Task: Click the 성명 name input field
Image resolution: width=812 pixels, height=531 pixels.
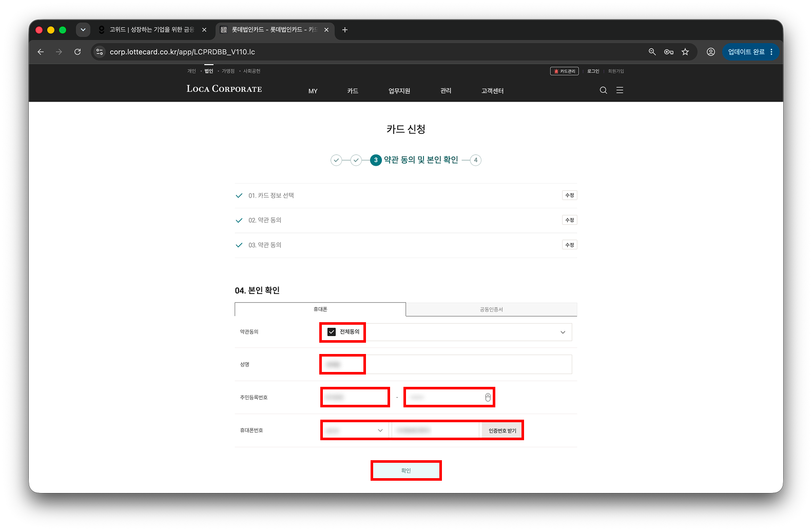Action: click(x=446, y=364)
